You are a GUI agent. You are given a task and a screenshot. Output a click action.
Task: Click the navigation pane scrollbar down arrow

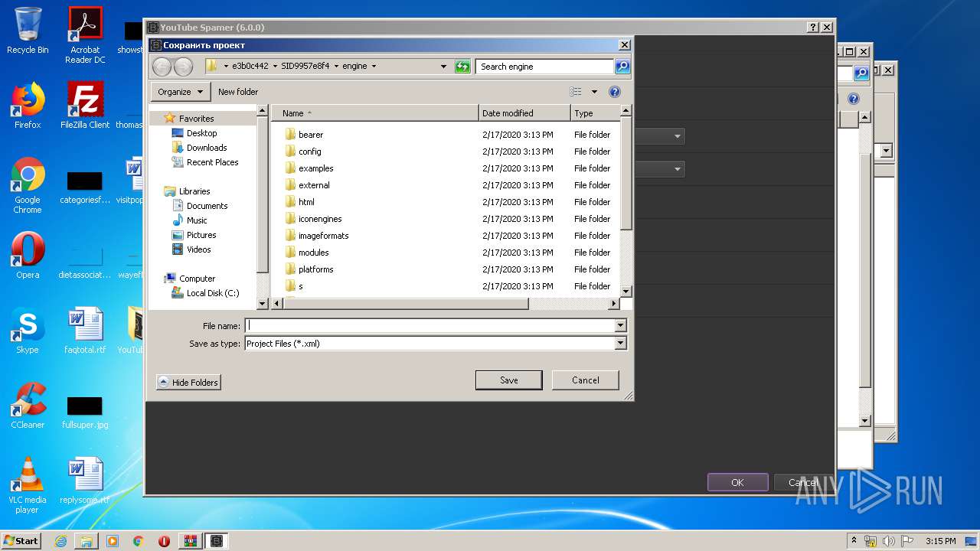click(x=263, y=304)
